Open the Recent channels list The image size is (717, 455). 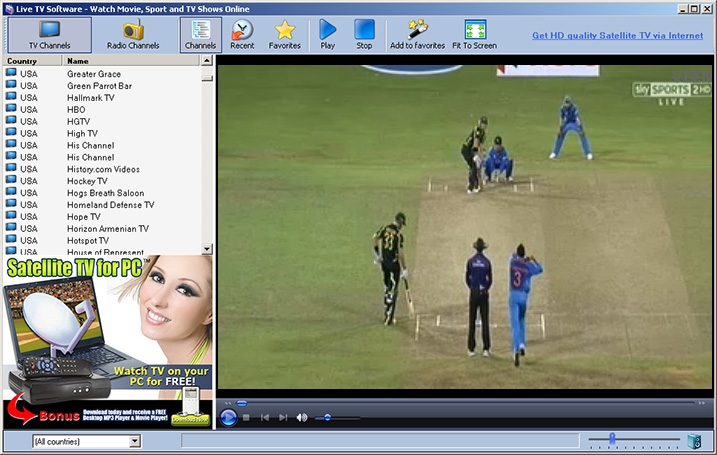(242, 35)
